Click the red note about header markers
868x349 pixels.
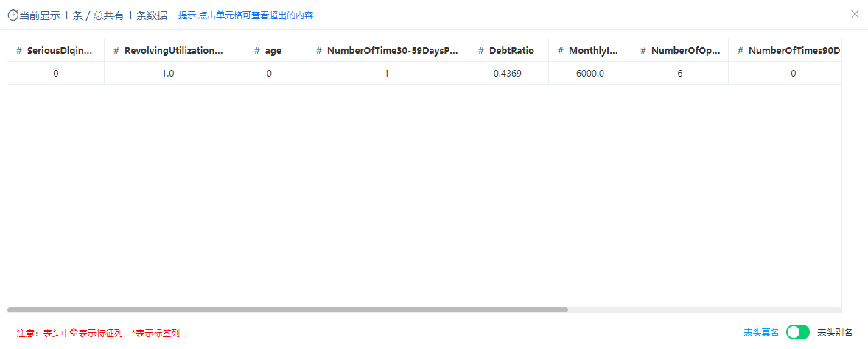[x=98, y=333]
